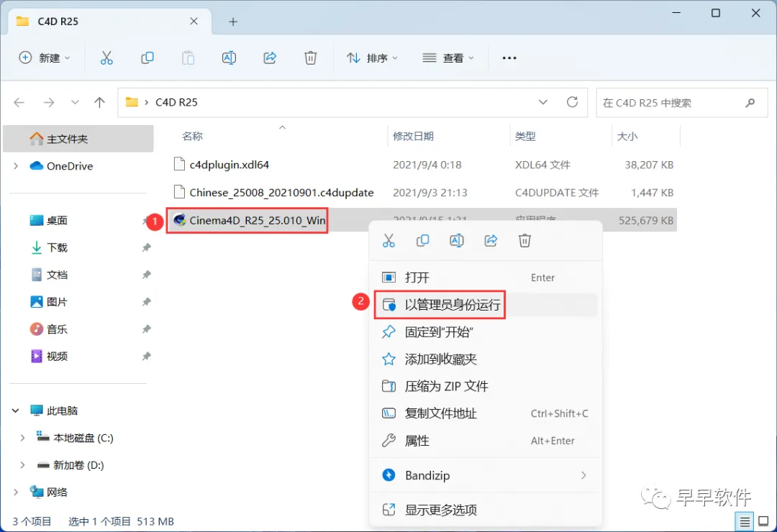
Task: Select 打开 in context menu
Action: coord(486,278)
